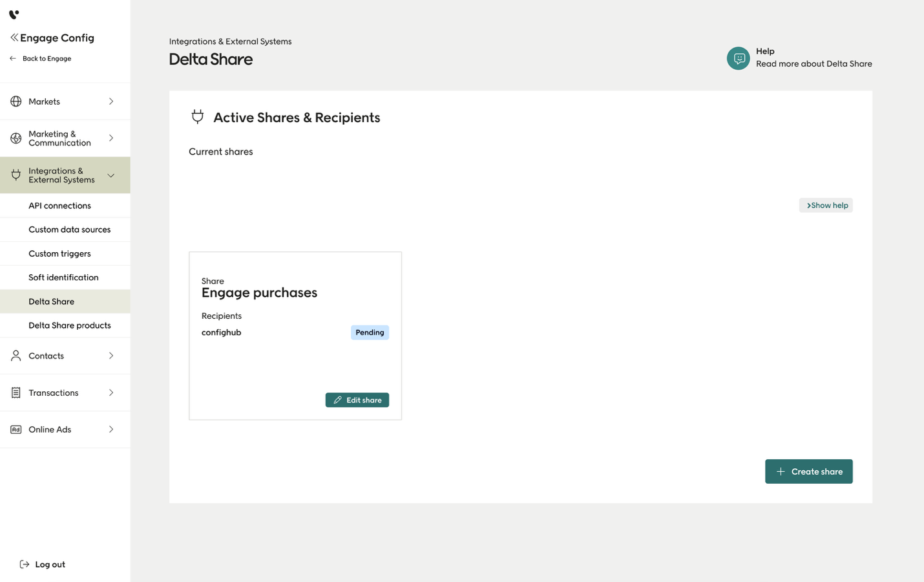Screen dimensions: 924x582
Task: Open Delta Share products page
Action: tap(70, 325)
